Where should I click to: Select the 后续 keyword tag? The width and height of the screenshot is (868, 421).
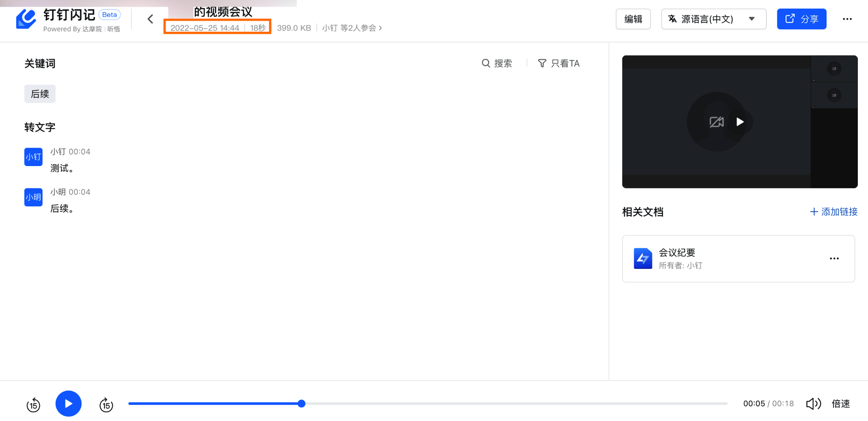click(x=40, y=94)
